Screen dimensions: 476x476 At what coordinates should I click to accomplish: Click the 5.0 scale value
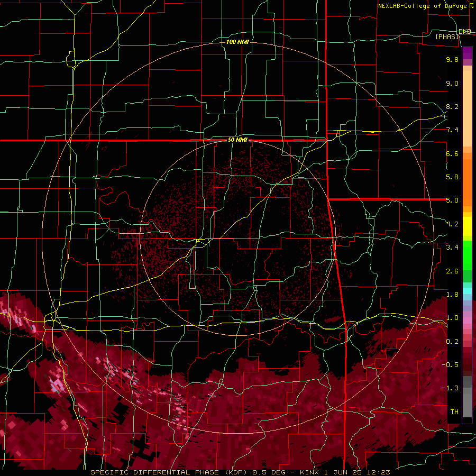point(452,200)
